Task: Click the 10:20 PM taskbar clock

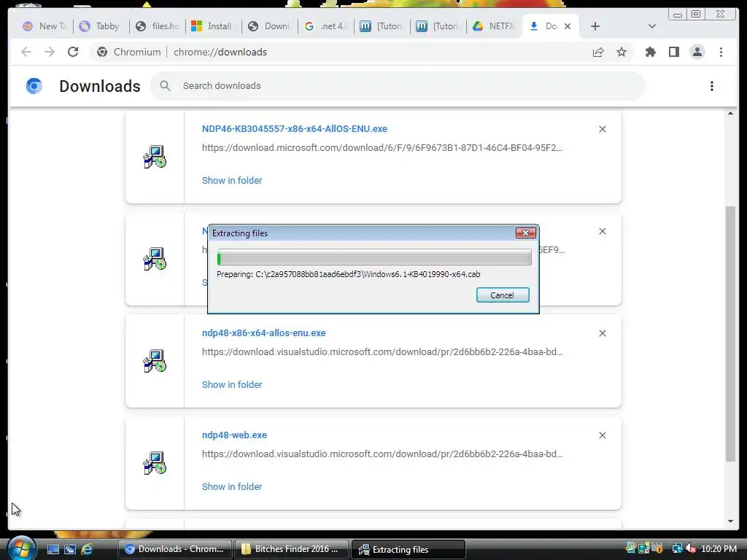Action: click(719, 548)
